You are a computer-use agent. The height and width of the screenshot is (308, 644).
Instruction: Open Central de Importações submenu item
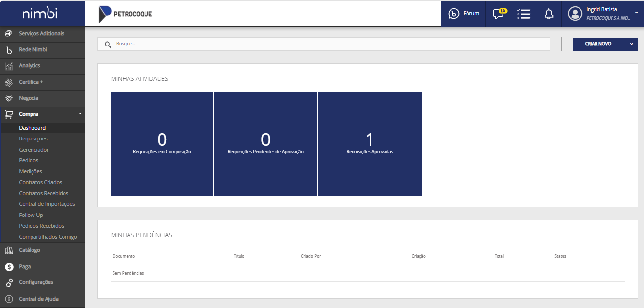pos(47,204)
